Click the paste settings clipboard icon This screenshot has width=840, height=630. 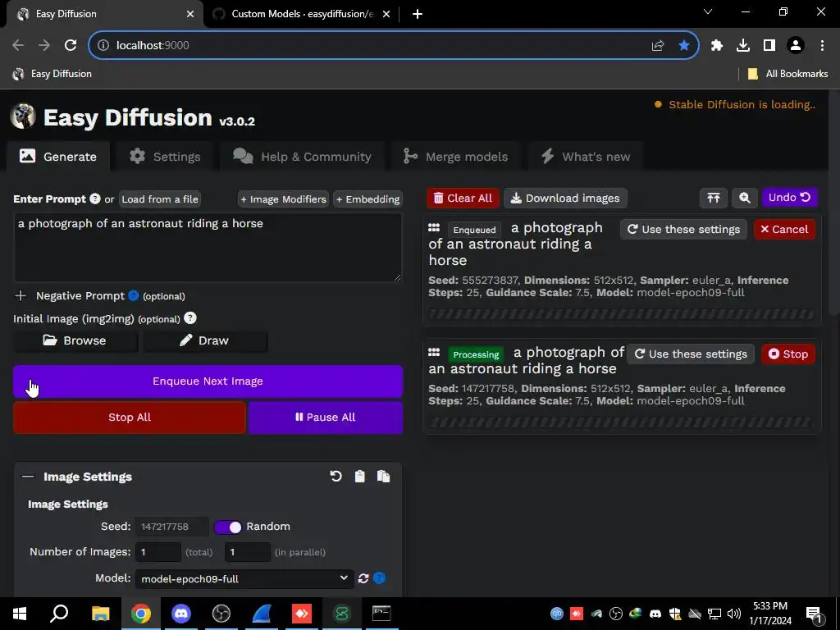(359, 477)
